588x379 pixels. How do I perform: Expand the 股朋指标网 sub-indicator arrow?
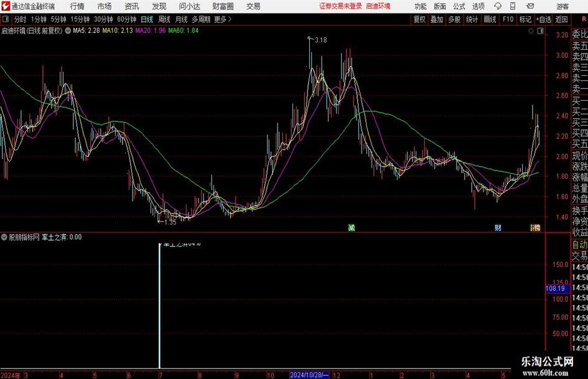click(4, 236)
